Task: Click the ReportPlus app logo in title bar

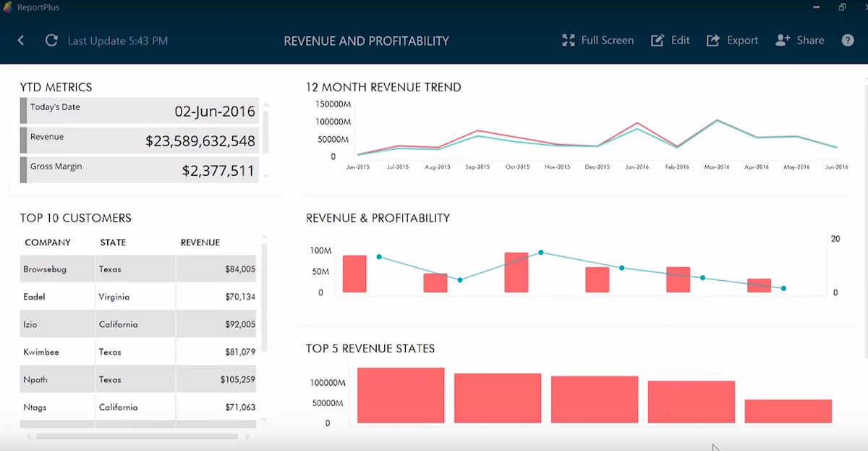Action: [x=9, y=7]
